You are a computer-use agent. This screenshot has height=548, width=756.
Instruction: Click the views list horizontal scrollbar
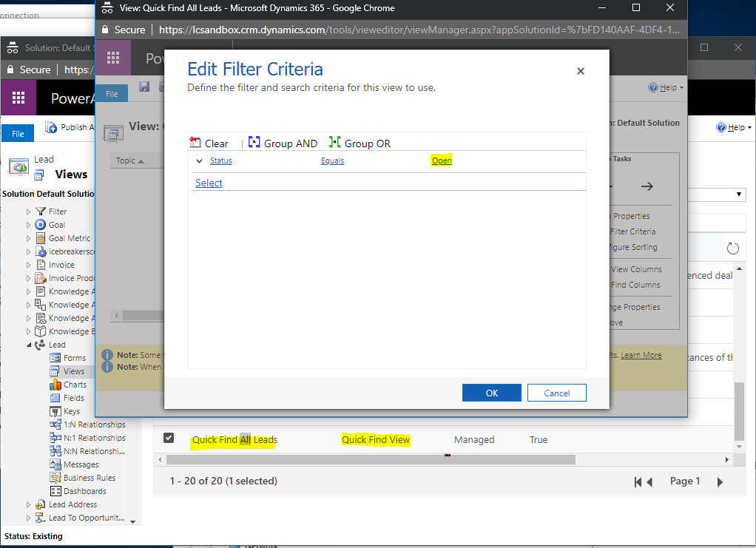point(371,460)
